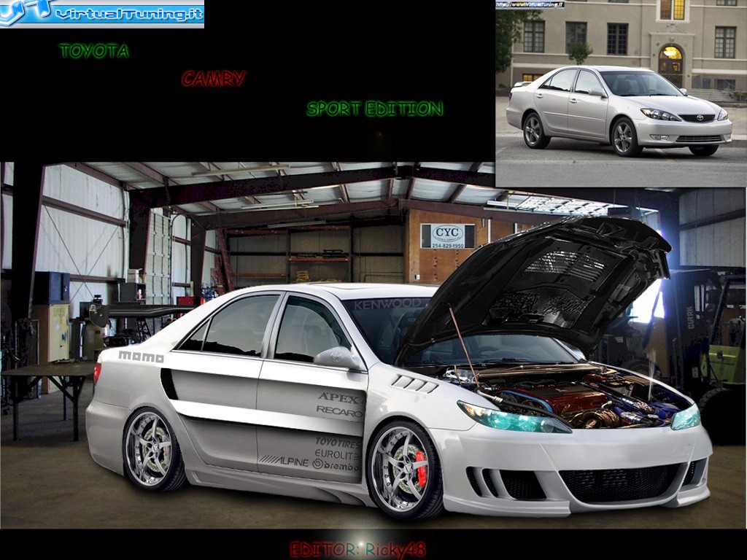Click the ALPINE decal on lower door
747x560 pixels.
point(284,461)
